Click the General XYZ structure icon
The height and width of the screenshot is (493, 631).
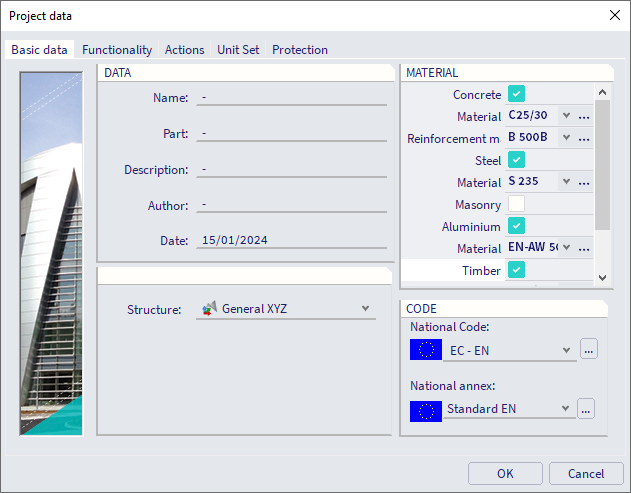209,309
